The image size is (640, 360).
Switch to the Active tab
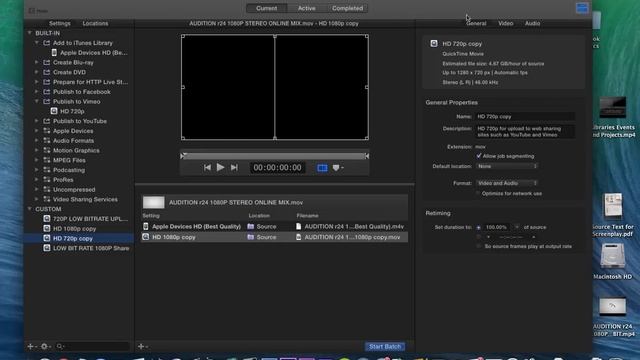click(x=307, y=8)
